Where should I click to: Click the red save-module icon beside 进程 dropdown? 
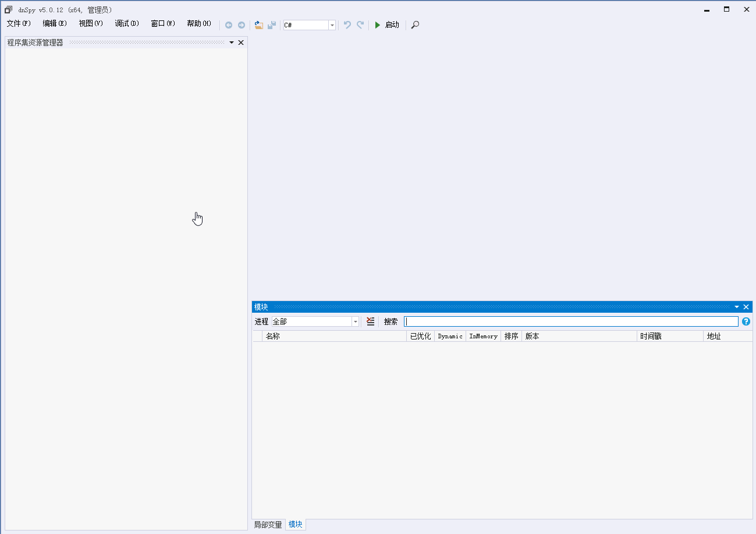coord(371,321)
